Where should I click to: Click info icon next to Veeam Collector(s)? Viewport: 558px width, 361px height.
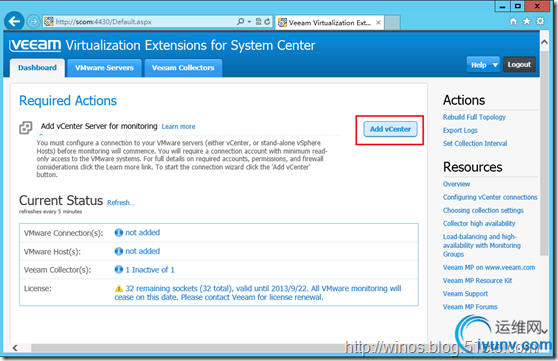coord(119,270)
